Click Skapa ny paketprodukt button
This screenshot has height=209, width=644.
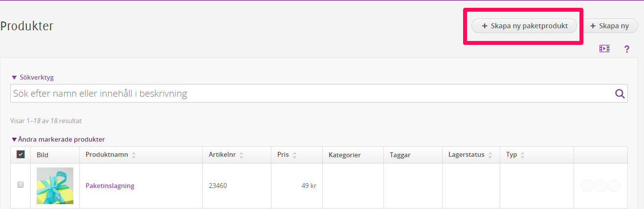point(524,26)
